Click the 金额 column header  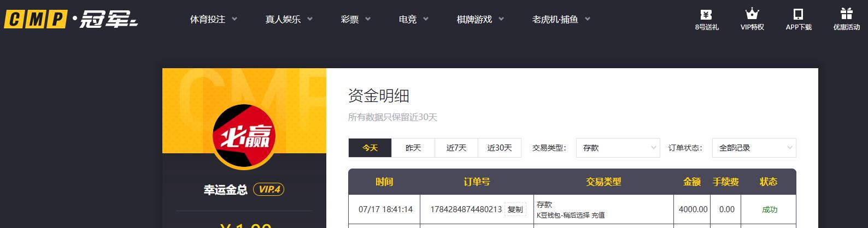point(692,182)
